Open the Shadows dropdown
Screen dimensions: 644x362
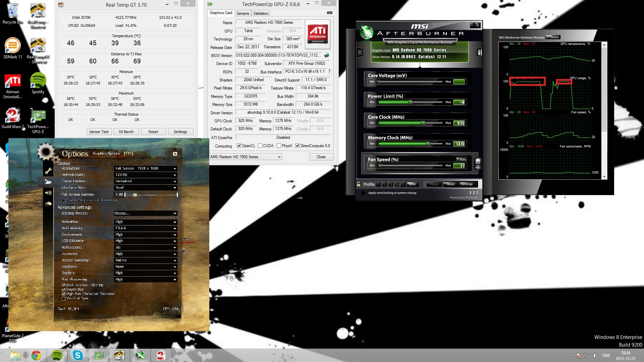[x=145, y=267]
